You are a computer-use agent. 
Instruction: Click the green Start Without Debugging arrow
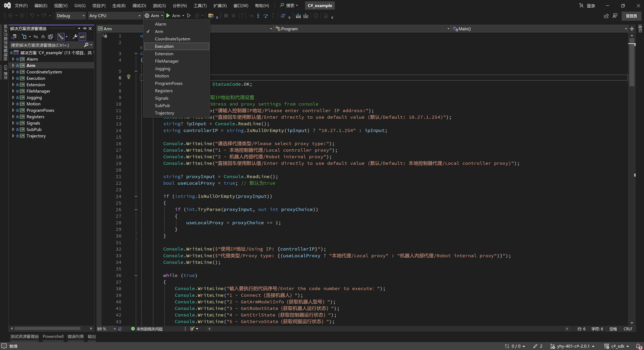[189, 16]
